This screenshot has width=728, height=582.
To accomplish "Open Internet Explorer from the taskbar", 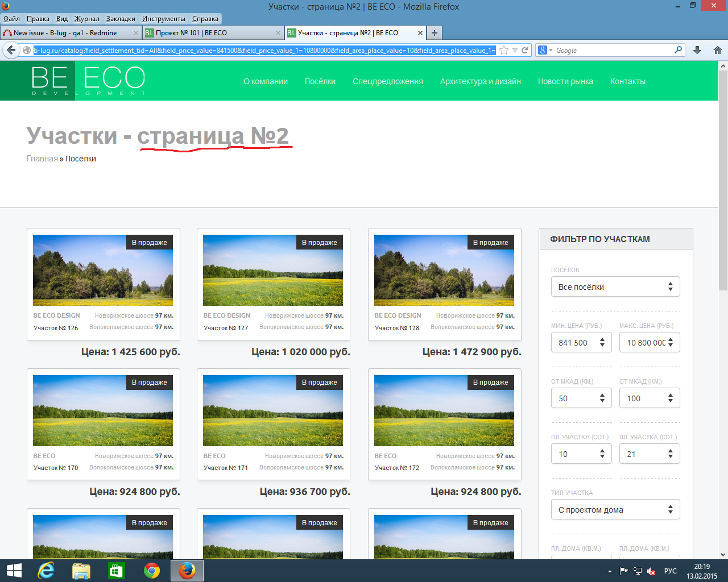I will [x=45, y=571].
